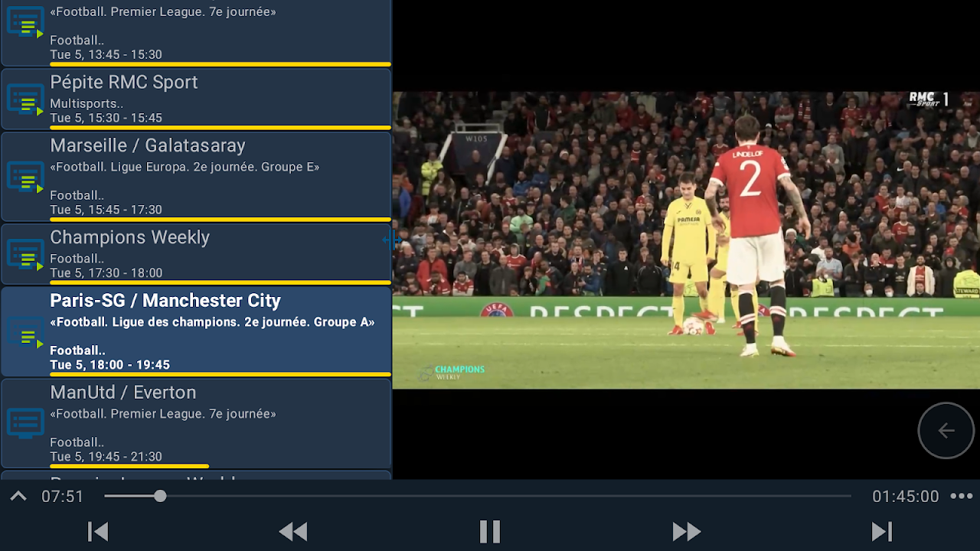Screen dimensions: 980x551
Task: Skip to the previous program
Action: tap(98, 531)
